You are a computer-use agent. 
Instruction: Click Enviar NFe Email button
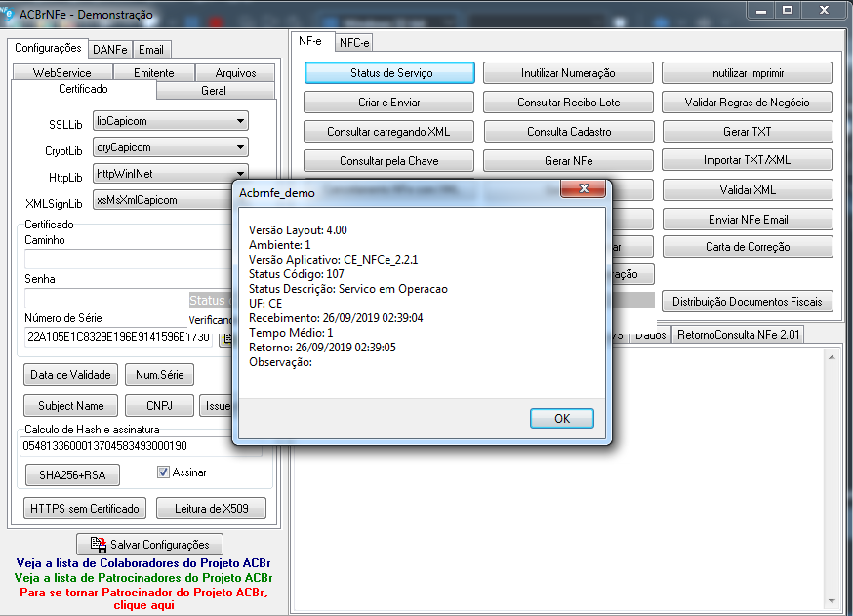click(748, 220)
